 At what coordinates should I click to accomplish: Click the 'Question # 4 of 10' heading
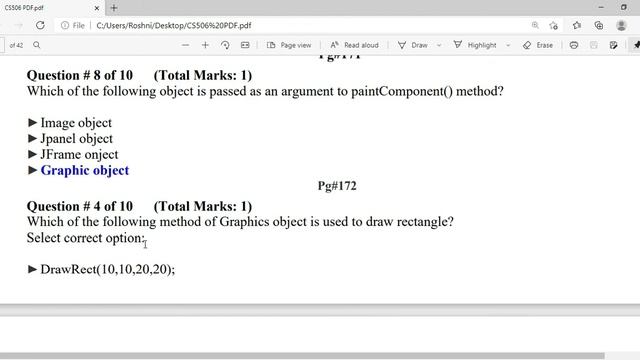[x=80, y=206]
